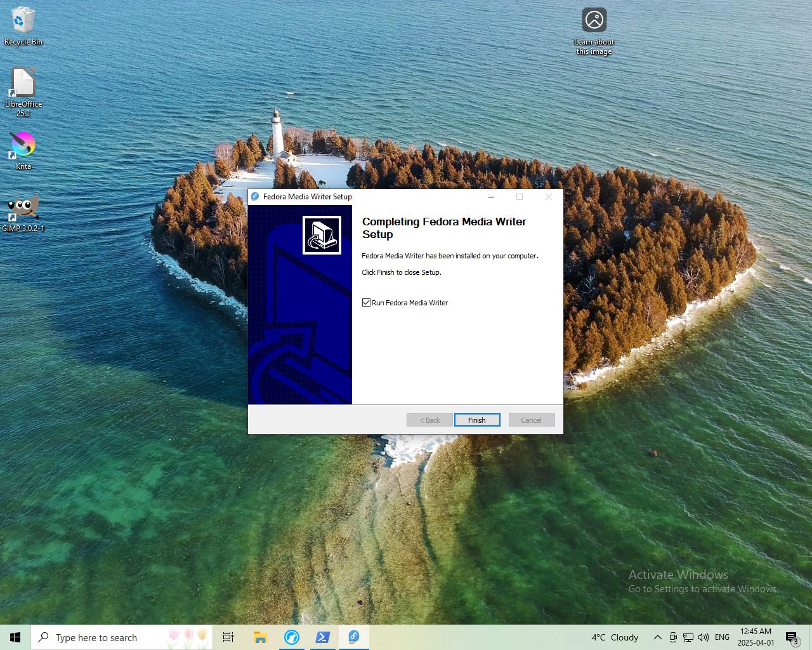This screenshot has width=812, height=650.
Task: Select the Recycle Bin desktop icon
Action: tap(23, 27)
